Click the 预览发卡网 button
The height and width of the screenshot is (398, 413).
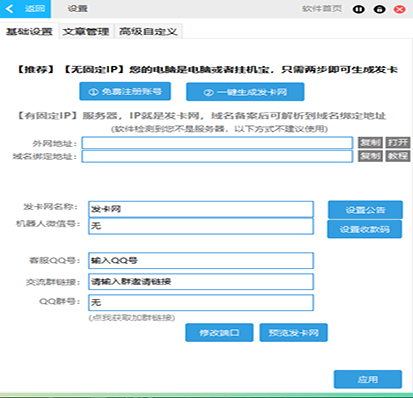click(294, 333)
